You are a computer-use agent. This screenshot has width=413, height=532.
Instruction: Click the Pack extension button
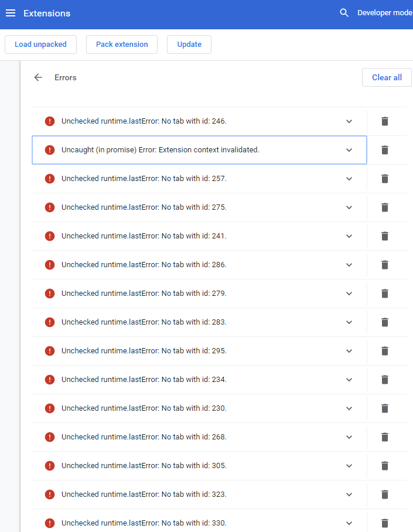coord(121,44)
